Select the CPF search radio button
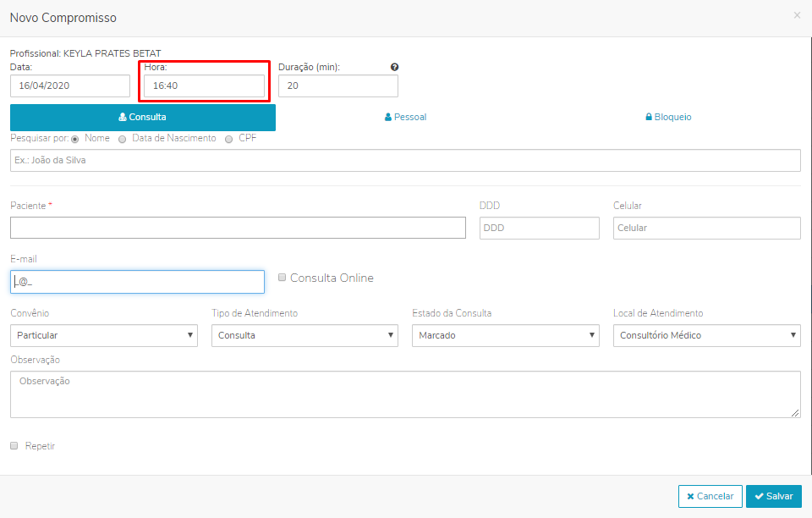The image size is (812, 518). coord(229,140)
